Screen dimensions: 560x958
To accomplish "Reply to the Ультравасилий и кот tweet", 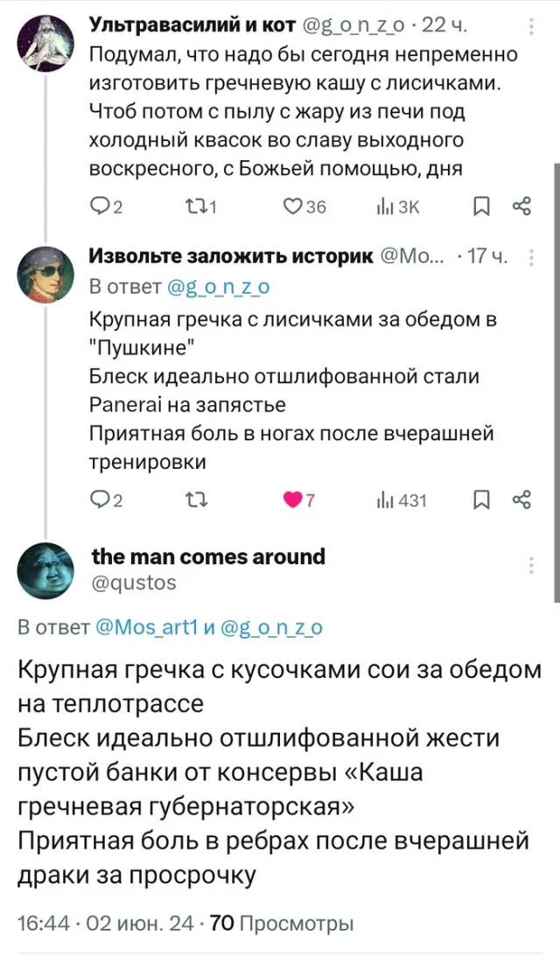I will (x=103, y=207).
